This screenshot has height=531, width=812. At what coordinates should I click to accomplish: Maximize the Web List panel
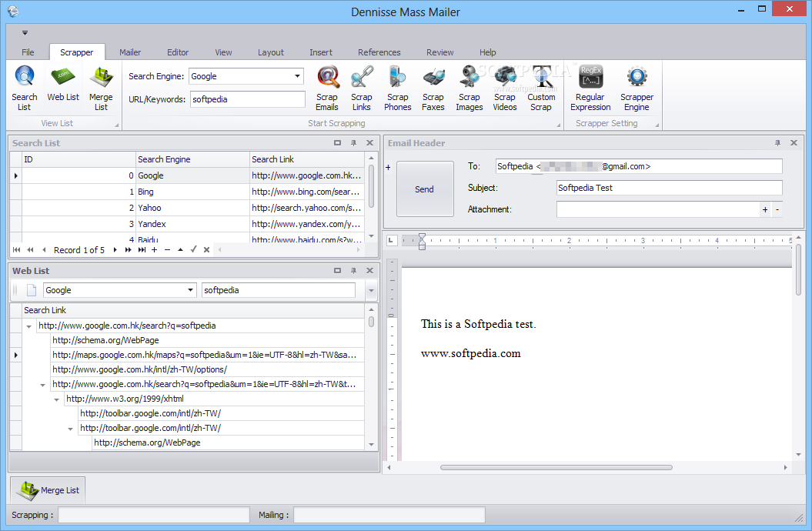(338, 271)
